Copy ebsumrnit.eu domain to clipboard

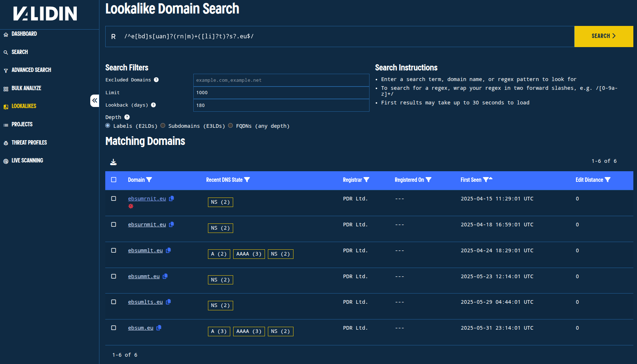tap(171, 198)
